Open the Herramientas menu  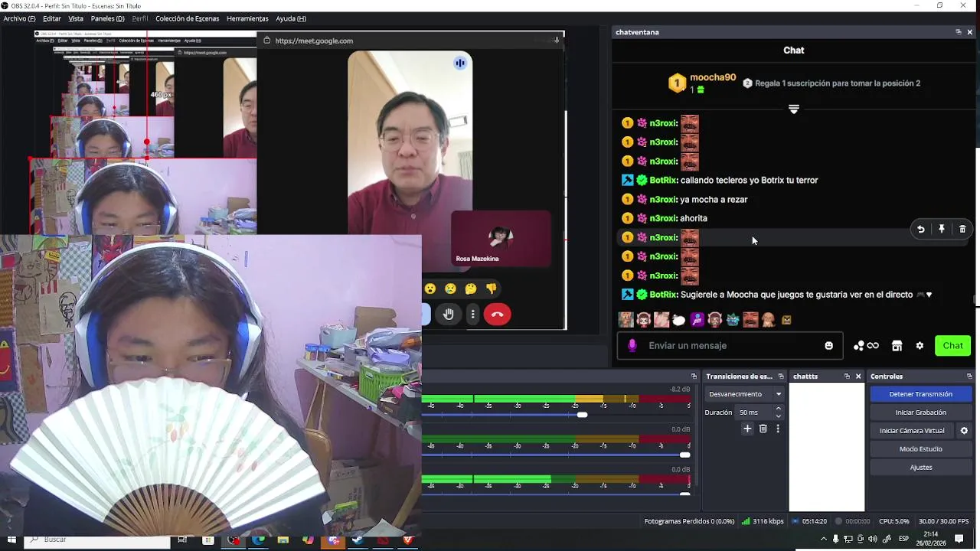pyautogui.click(x=247, y=18)
